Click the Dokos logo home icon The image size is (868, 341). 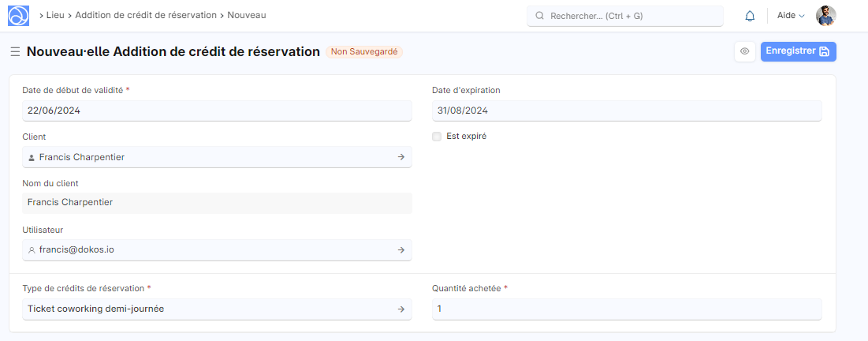click(18, 15)
